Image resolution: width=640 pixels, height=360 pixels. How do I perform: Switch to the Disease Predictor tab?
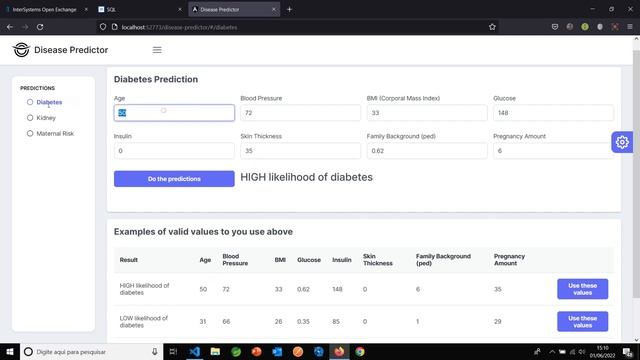(x=234, y=9)
